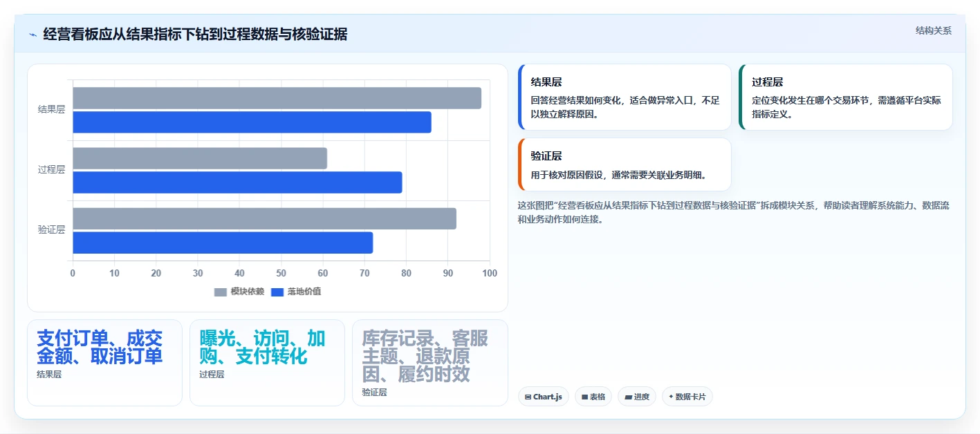This screenshot has height=434, width=980.
Task: Click the text 用于核对原因假设
Action: [567, 175]
